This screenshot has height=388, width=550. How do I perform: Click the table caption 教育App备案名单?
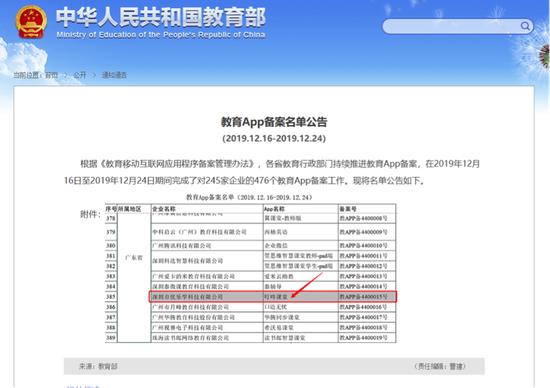(x=249, y=197)
